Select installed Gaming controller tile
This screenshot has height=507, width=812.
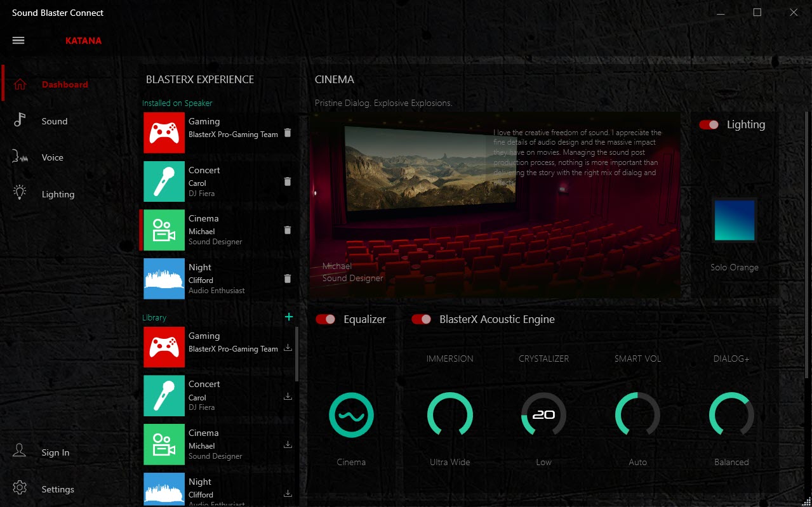pos(164,133)
